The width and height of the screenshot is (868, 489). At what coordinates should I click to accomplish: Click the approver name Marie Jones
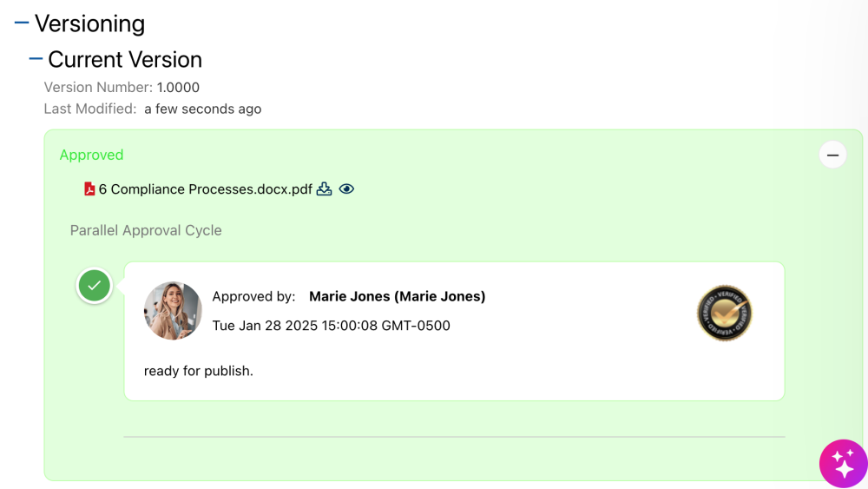[397, 296]
